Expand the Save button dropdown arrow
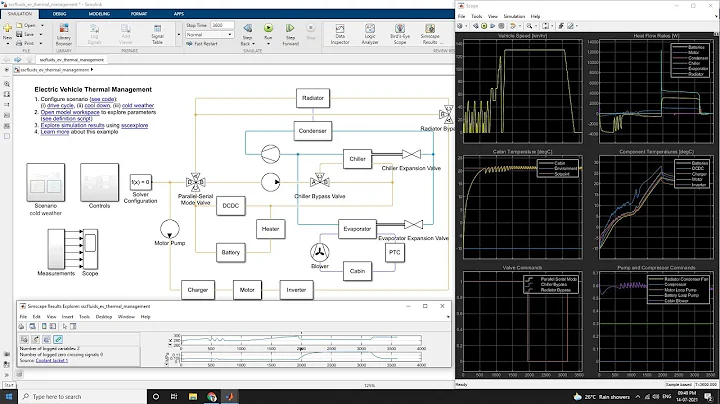The image size is (720, 404). 40,34
